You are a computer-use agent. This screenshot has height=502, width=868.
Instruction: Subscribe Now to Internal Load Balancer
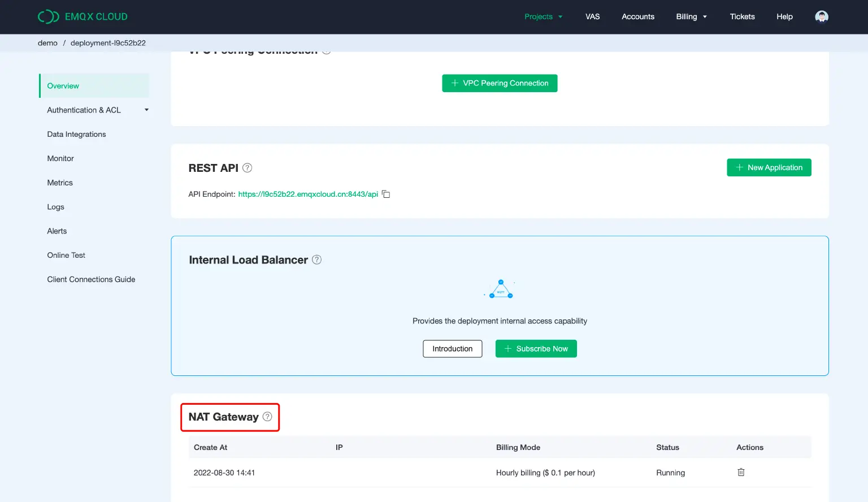point(536,348)
